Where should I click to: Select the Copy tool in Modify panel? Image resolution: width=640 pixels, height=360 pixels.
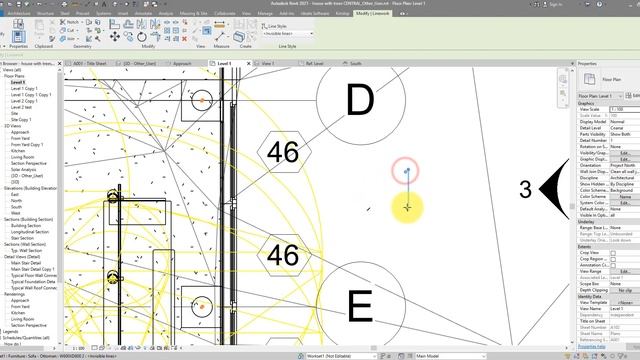(x=129, y=37)
